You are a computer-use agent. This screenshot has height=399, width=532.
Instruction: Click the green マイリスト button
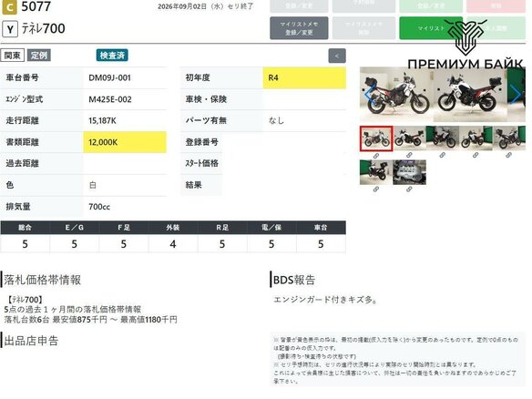[x=431, y=28]
